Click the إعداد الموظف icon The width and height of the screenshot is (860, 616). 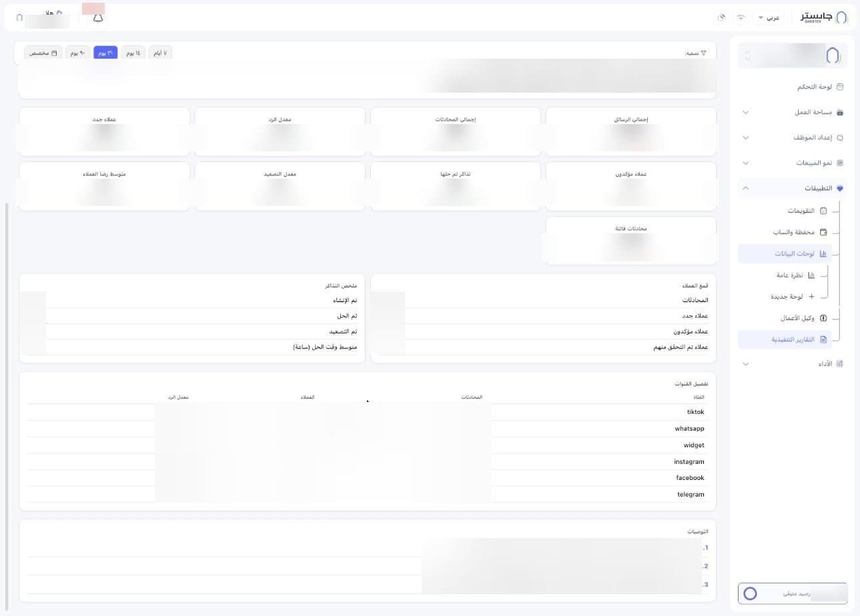pos(840,137)
